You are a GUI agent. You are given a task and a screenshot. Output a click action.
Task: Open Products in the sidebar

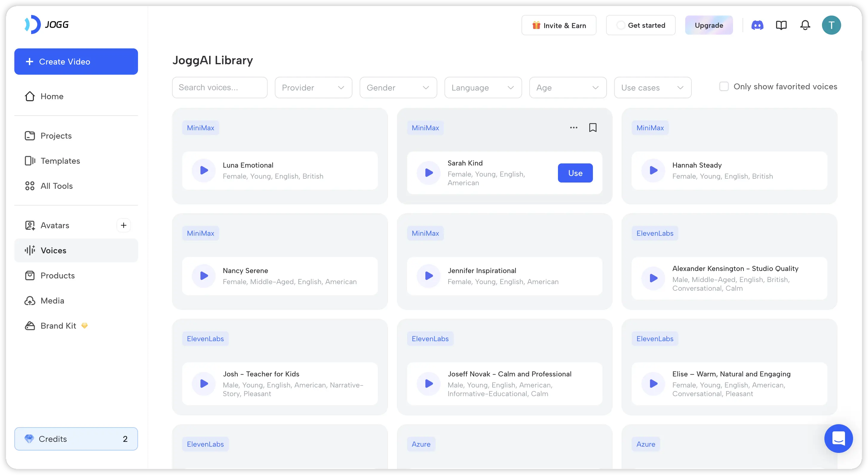(x=76, y=275)
